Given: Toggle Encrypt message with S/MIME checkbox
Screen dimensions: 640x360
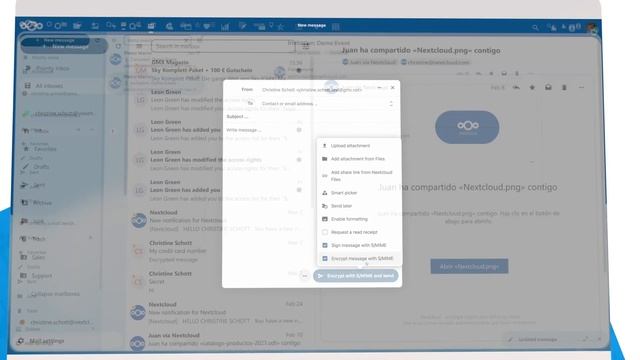Looking at the screenshot, I should pyautogui.click(x=325, y=258).
